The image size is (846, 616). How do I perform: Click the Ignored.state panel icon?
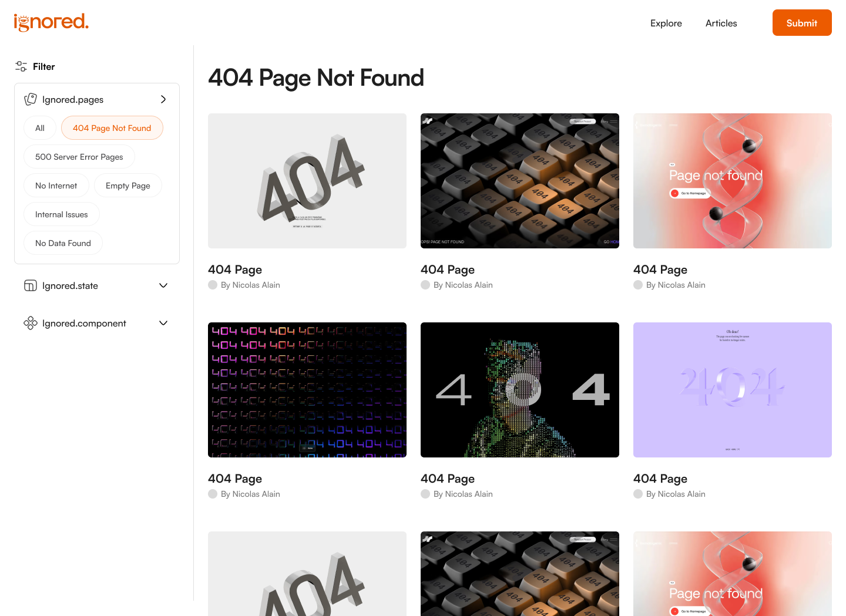[31, 285]
